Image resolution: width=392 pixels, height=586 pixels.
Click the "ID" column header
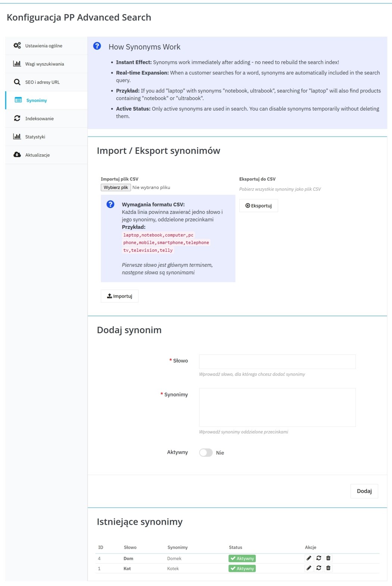pos(101,547)
